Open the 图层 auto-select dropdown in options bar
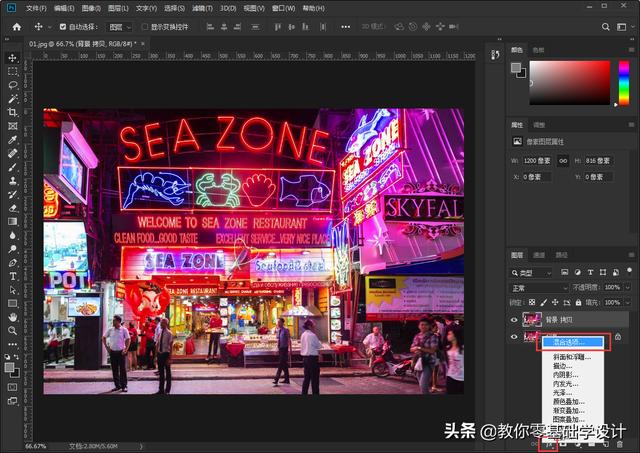This screenshot has height=453, width=640. [120, 27]
